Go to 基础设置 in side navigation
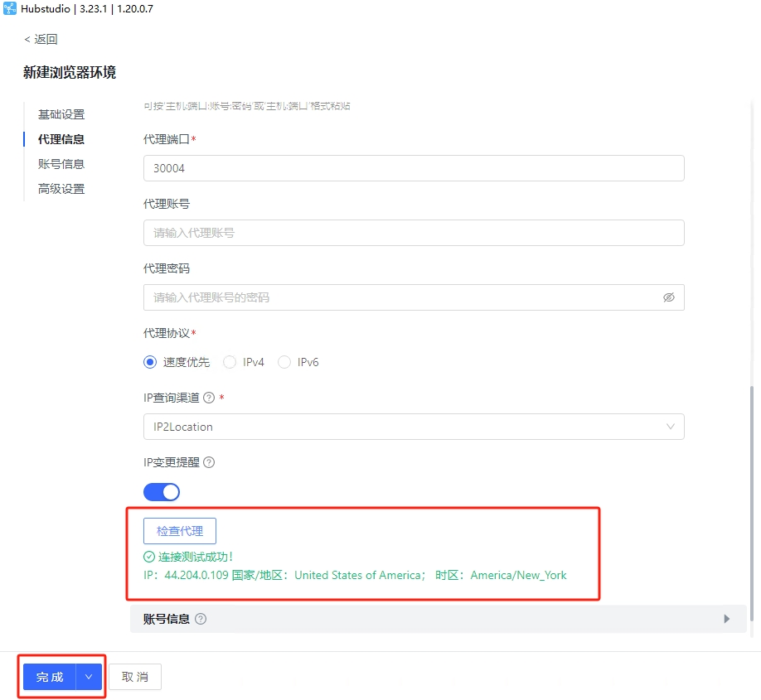Viewport: 761px width, 700px height. pyautogui.click(x=61, y=114)
